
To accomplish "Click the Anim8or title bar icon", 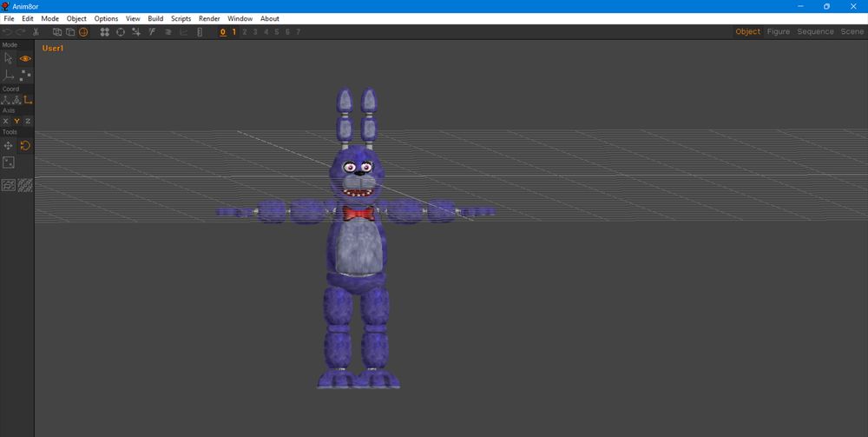I will tap(5, 6).
